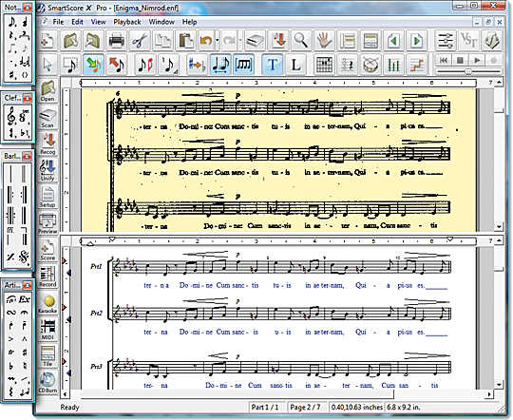Click scroll-up arrow of the upper pane

click(x=500, y=82)
